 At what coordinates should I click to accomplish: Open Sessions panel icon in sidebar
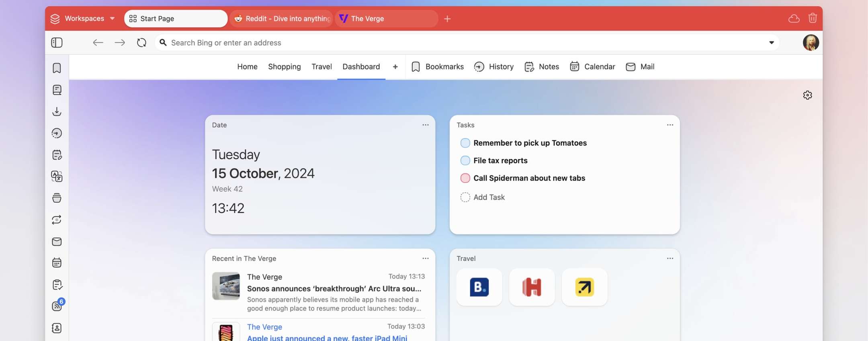(57, 220)
